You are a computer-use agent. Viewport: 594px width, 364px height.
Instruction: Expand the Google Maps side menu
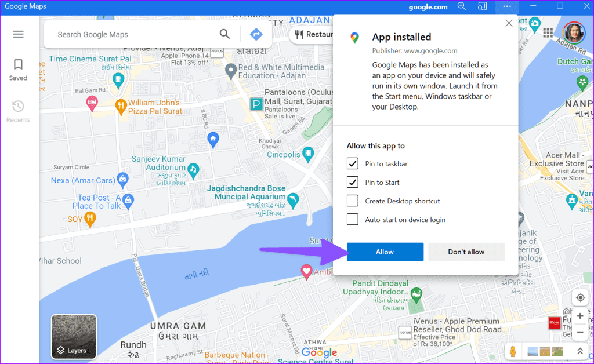click(18, 34)
